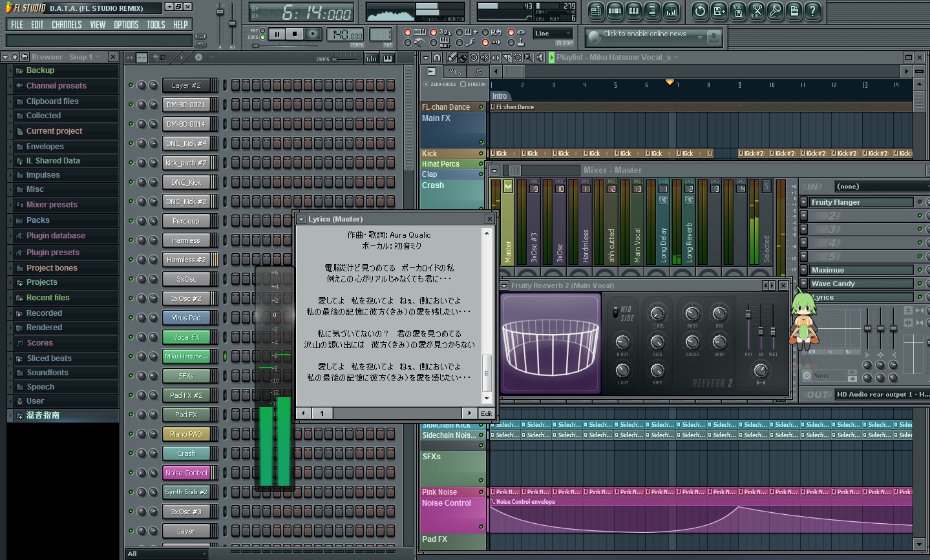Open the Lyrics window menu arrow

pos(301,220)
